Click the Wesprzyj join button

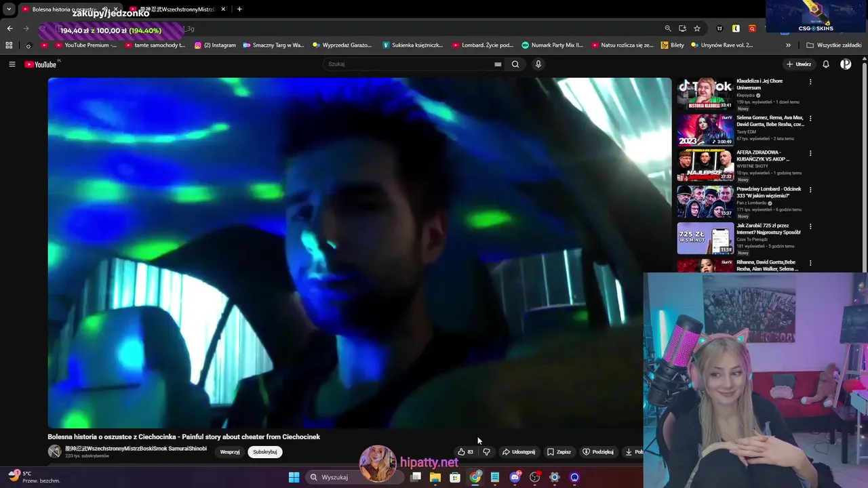click(230, 452)
